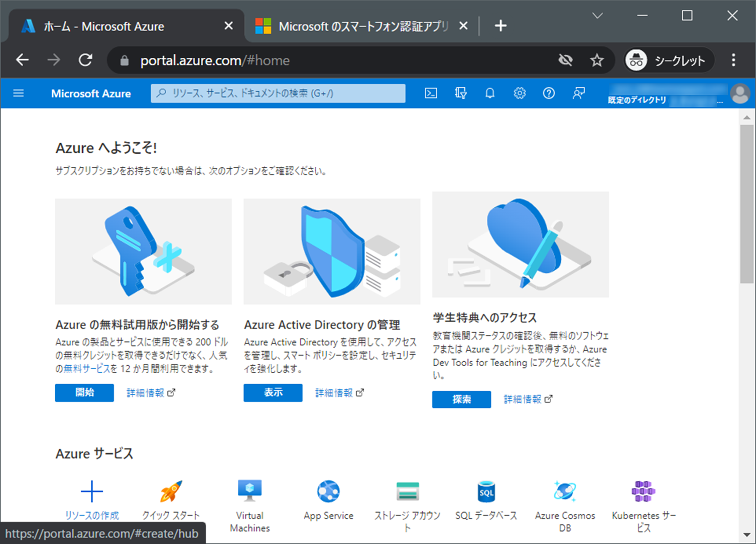Open the Azure portal hamburger menu
Image resolution: width=756 pixels, height=544 pixels.
pos(19,93)
